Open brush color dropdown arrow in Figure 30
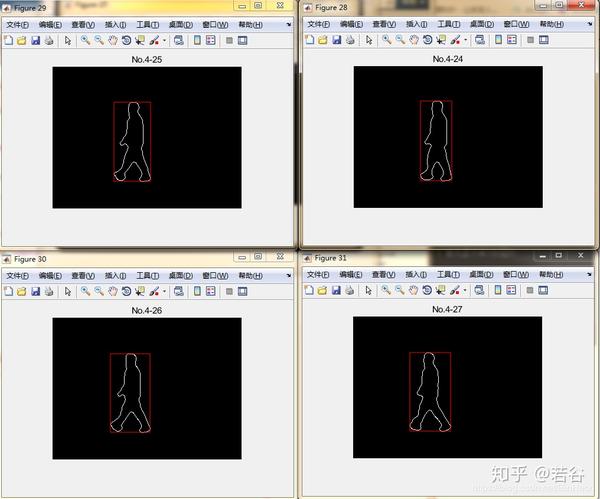Screen dimensions: 600x499 165,291
